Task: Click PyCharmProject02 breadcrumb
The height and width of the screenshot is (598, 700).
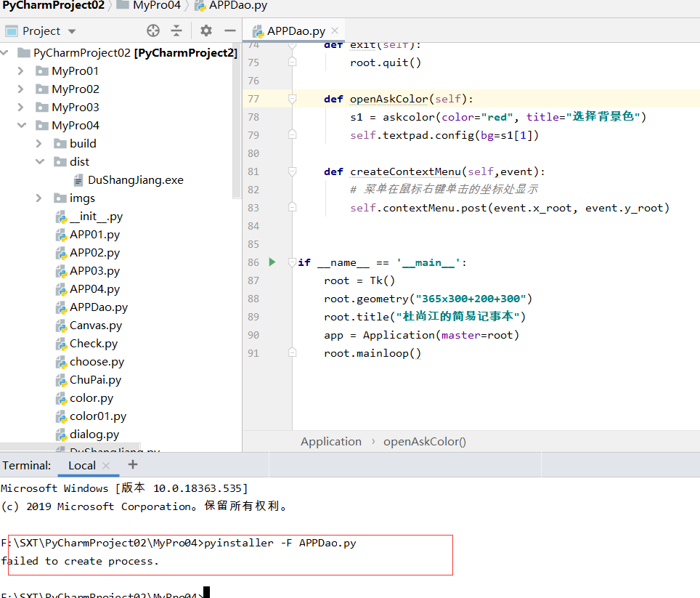Action: 53,5
